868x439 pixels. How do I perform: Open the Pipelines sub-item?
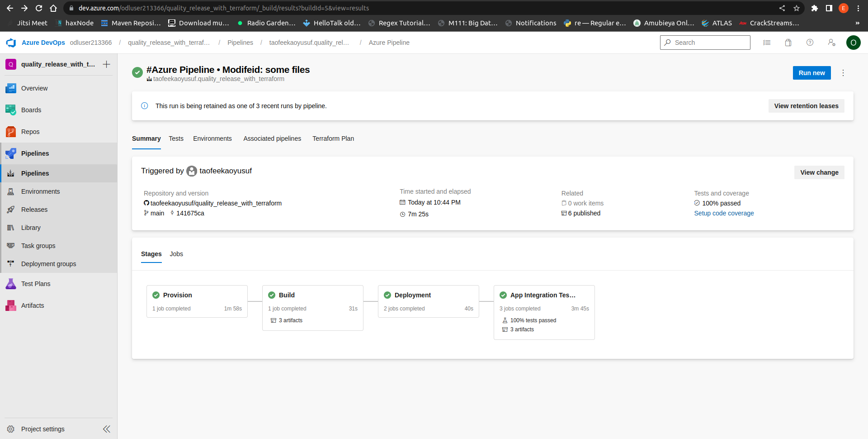coord(59,173)
